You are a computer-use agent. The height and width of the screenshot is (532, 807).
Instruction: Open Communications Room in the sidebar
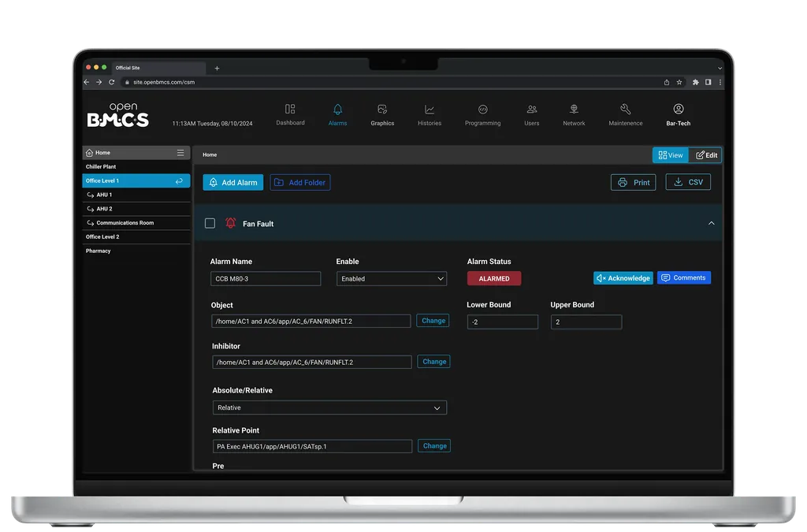[x=136, y=223]
